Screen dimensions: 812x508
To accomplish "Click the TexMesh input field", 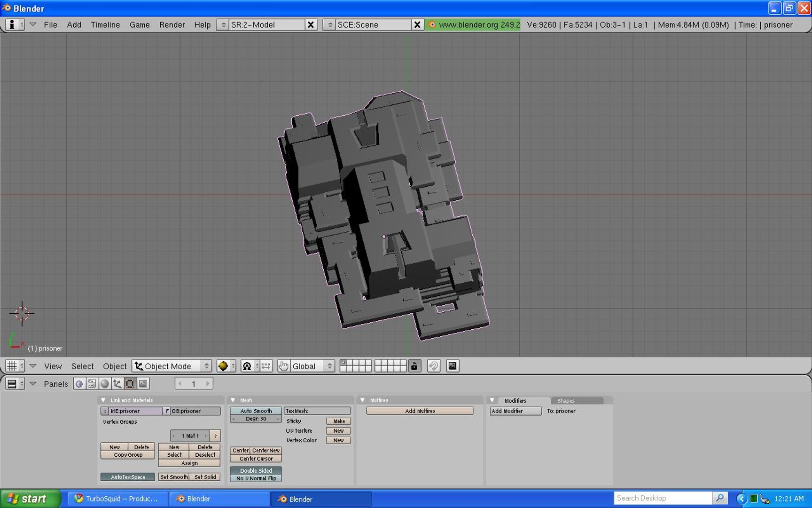I will (x=317, y=411).
